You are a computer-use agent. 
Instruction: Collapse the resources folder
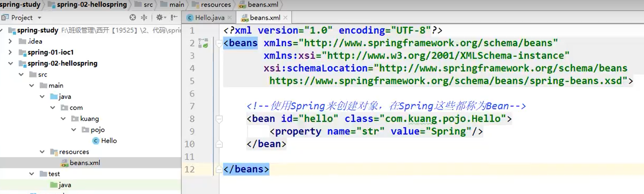click(x=42, y=151)
